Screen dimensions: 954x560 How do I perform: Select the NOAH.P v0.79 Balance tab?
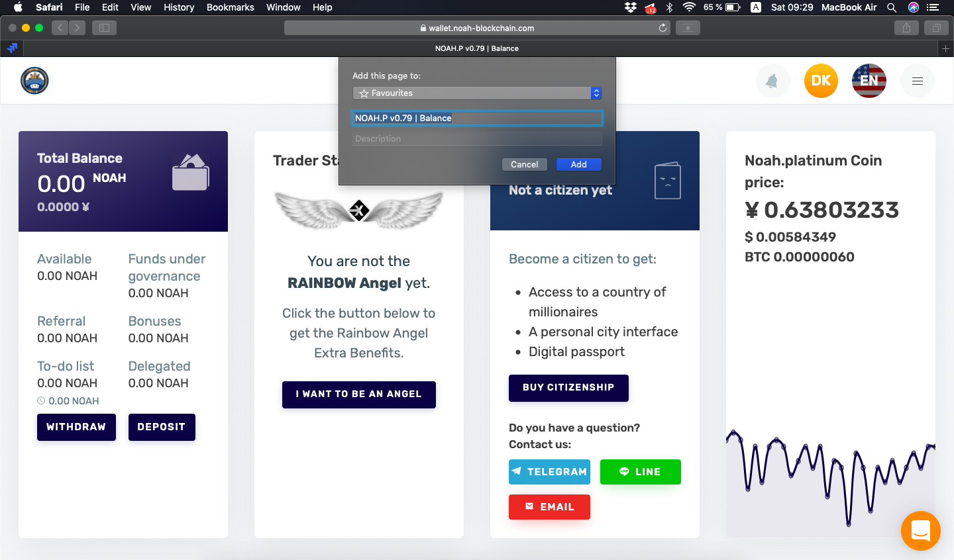click(x=477, y=48)
